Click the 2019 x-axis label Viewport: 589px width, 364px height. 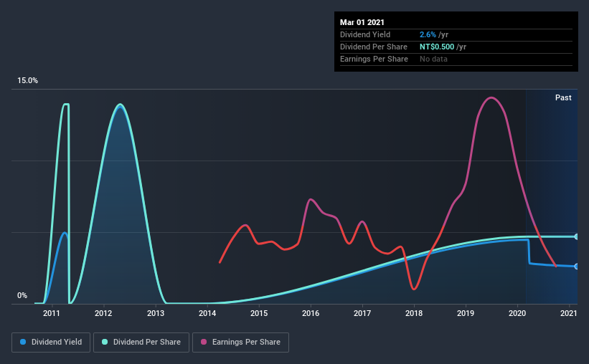[x=466, y=313]
